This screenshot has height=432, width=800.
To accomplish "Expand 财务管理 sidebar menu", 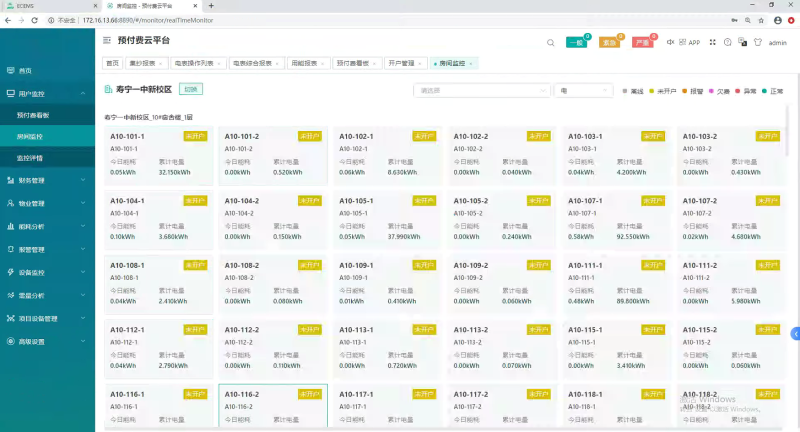I will coord(47,181).
